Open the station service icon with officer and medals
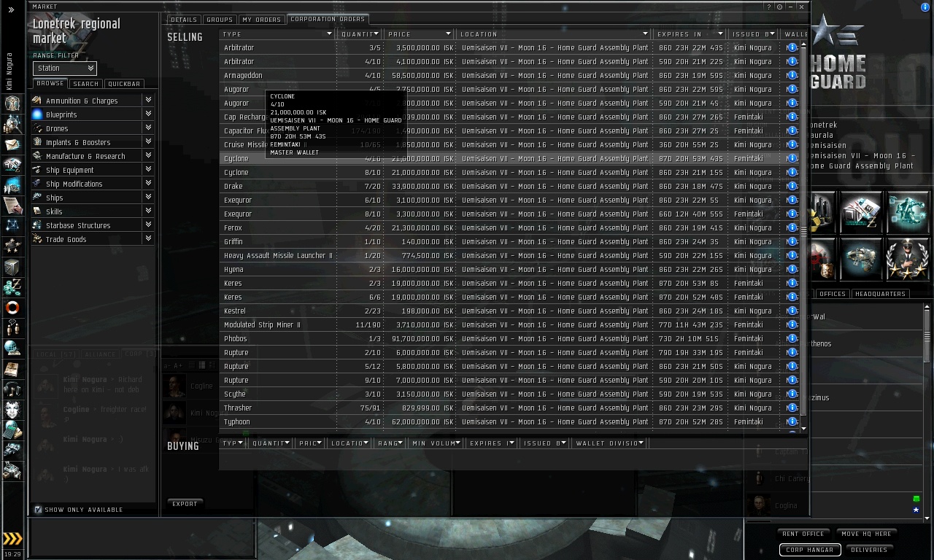934x560 pixels. (907, 259)
